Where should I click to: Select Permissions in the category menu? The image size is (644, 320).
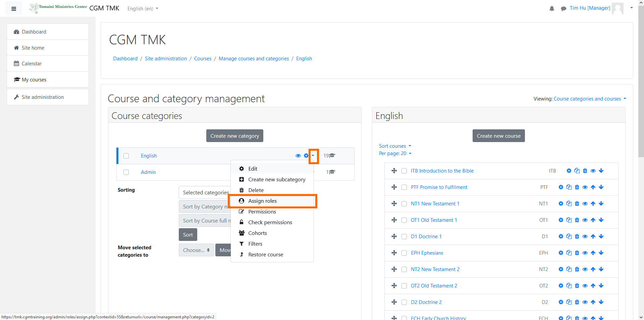272,212
